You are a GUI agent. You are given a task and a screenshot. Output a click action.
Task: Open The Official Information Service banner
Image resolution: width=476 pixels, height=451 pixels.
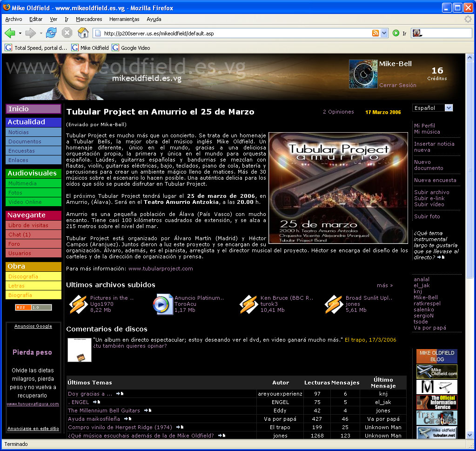(x=437, y=403)
